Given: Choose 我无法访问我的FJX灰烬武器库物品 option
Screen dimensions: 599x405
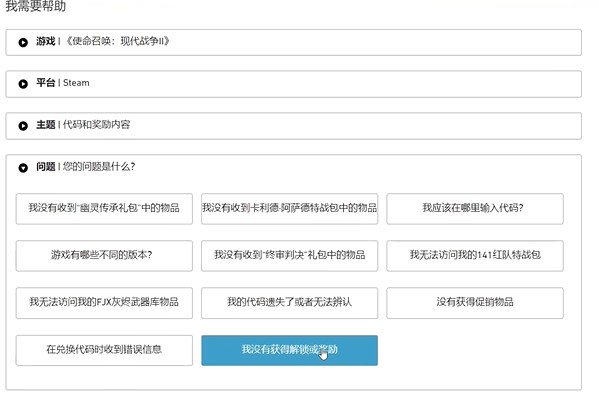Looking at the screenshot, I should point(104,303).
